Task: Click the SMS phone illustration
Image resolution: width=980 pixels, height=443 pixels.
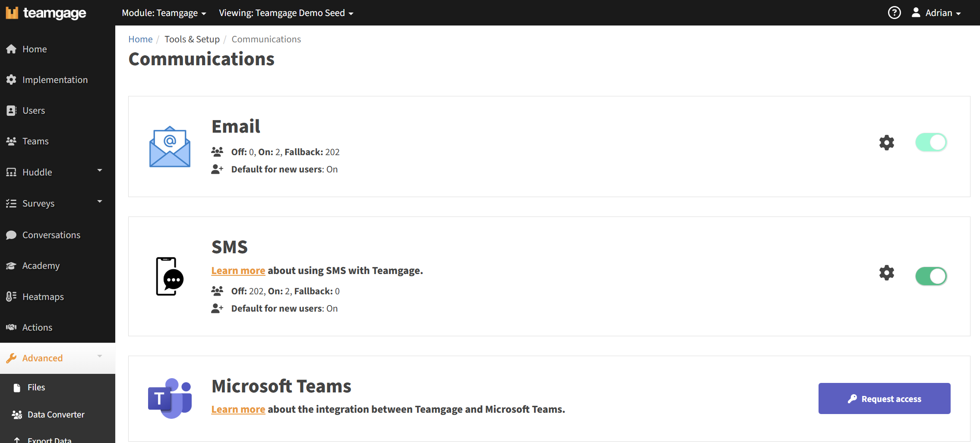Action: coord(170,276)
